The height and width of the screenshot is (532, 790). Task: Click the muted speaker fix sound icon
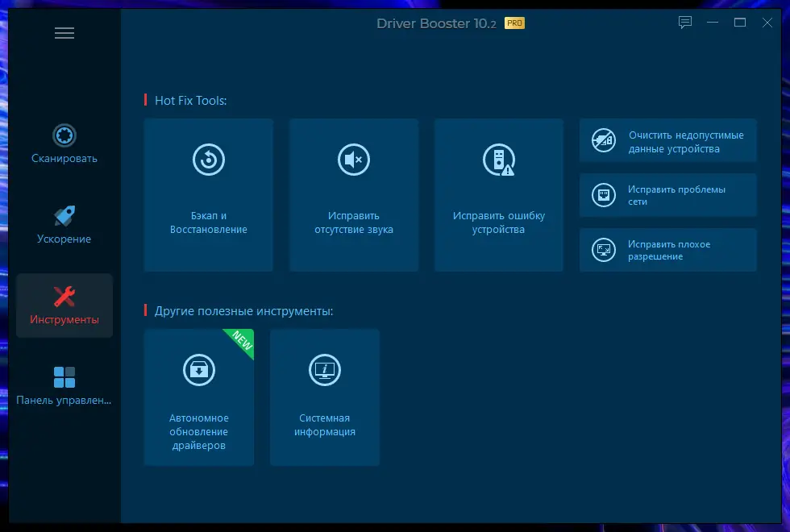[x=354, y=160]
